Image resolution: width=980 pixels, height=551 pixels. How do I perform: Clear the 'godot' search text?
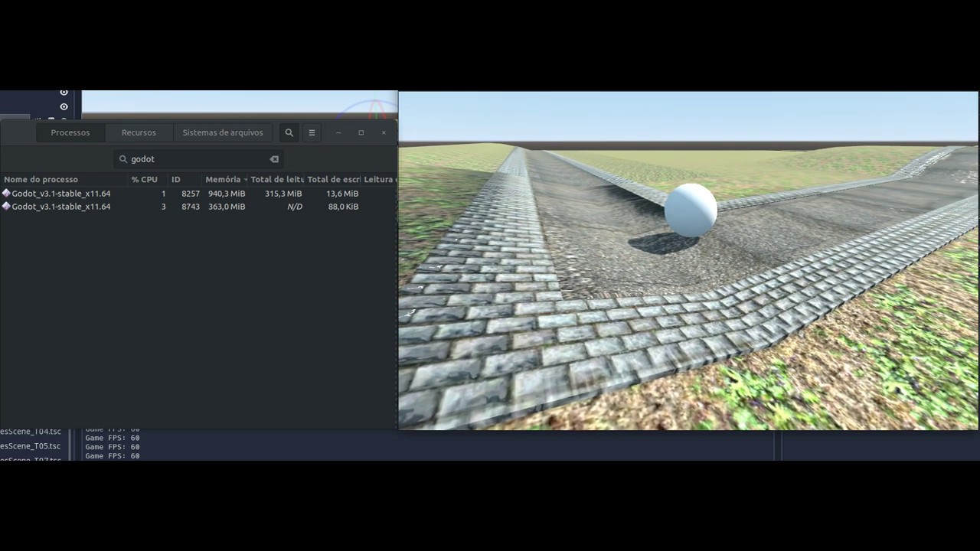(274, 159)
